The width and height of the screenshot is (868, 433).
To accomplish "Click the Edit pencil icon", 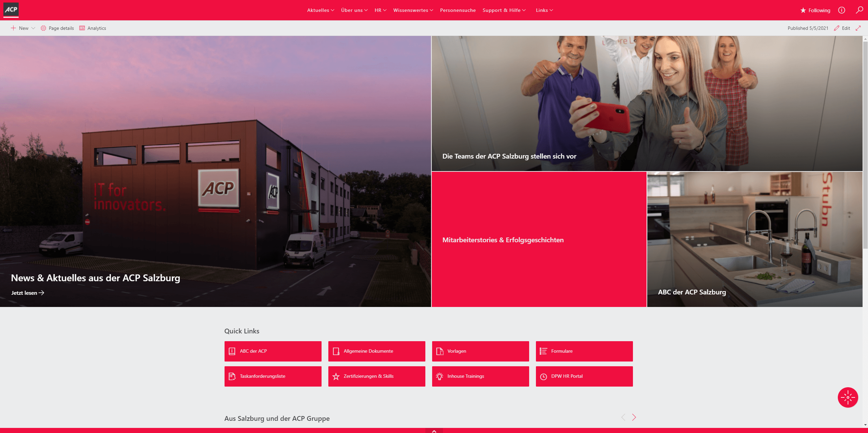I will coord(836,28).
